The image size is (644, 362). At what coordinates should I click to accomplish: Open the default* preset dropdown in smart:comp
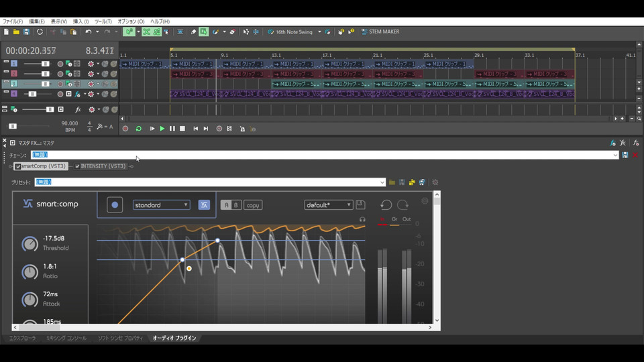[328, 205]
